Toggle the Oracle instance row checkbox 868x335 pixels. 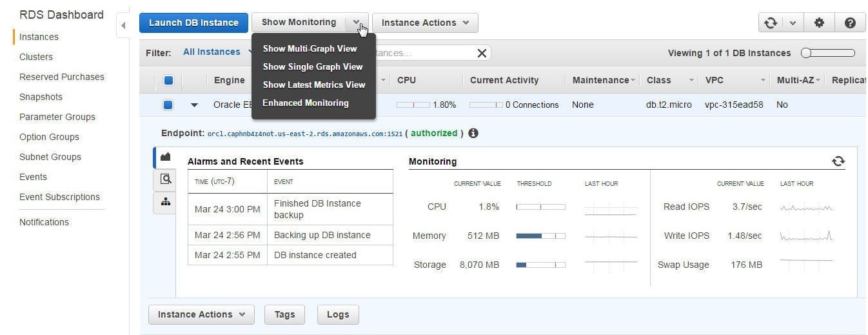168,105
